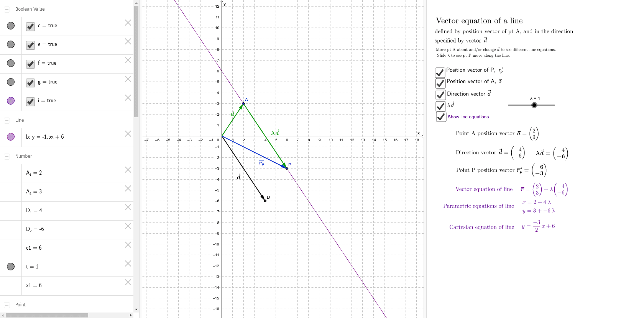This screenshot has width=644, height=319.
Task: Toggle visibility circle for number t
Action: click(x=11, y=267)
